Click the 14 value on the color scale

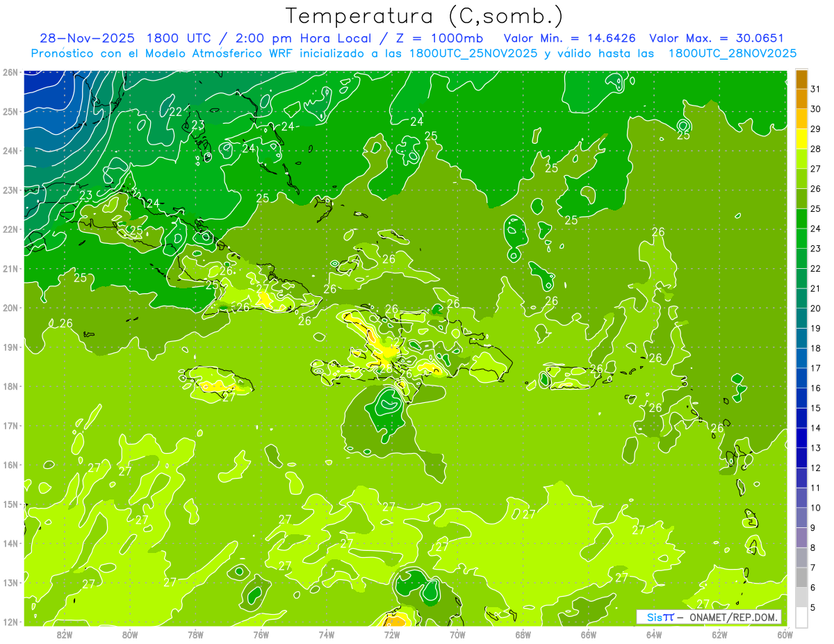[816, 428]
